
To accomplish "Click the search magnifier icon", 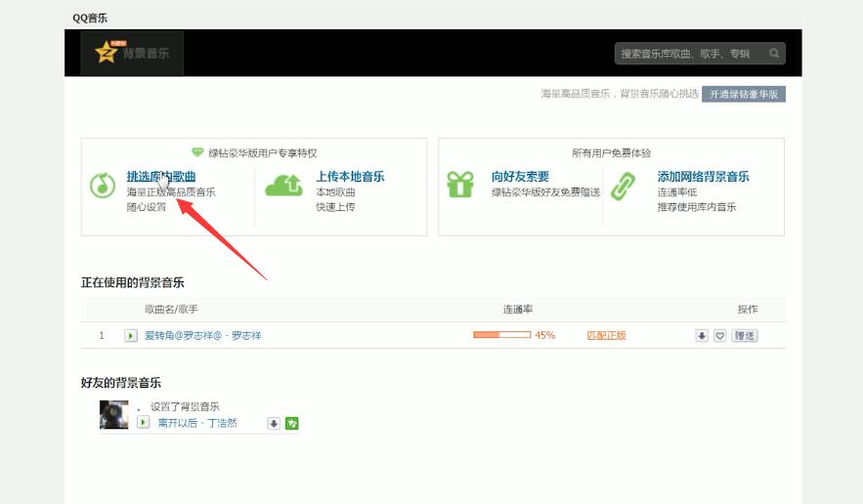I will 774,54.
